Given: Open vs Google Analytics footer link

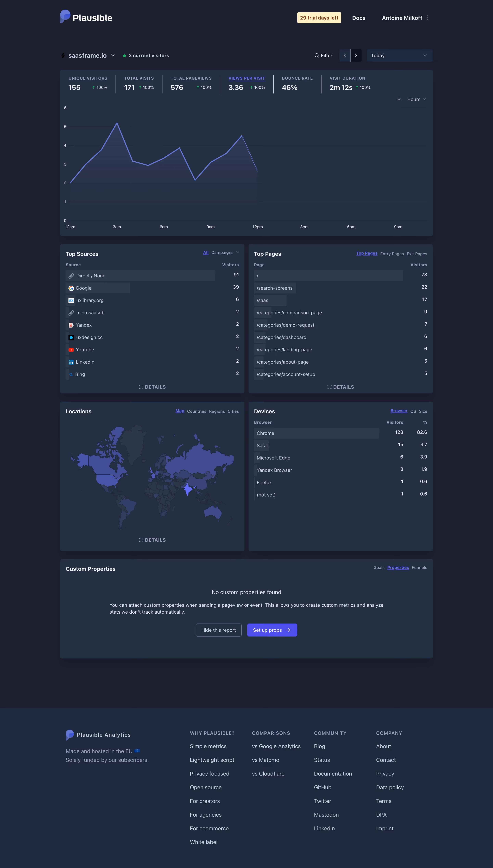Looking at the screenshot, I should [x=276, y=746].
